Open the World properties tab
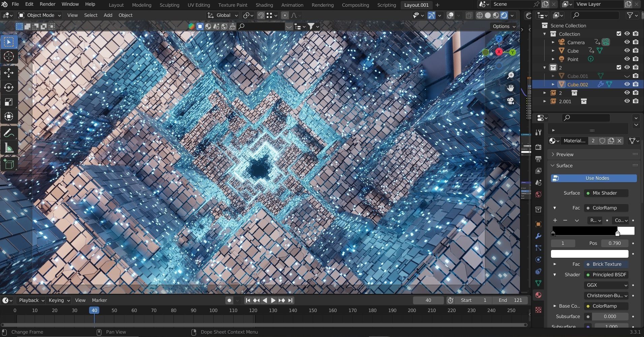 click(x=538, y=195)
